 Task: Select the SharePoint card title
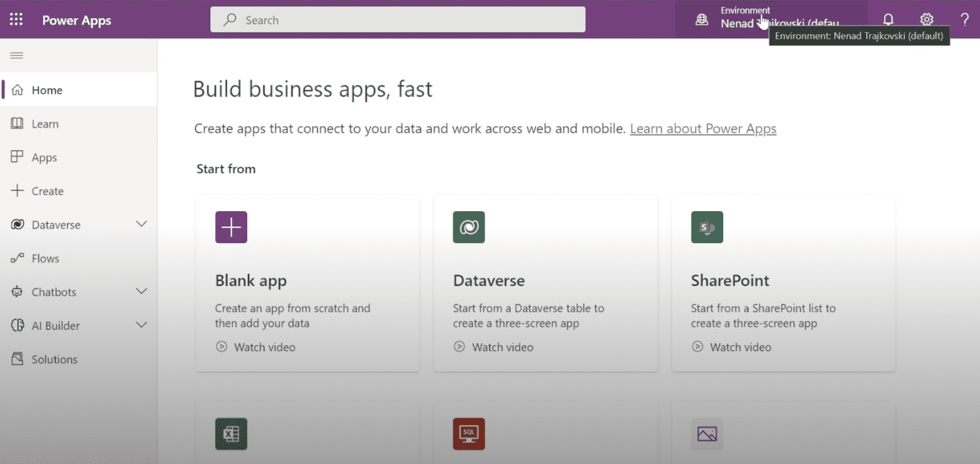click(730, 281)
